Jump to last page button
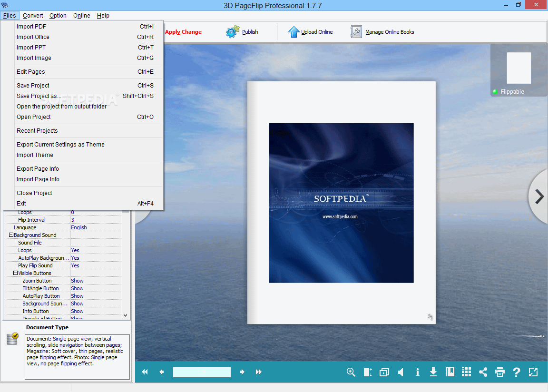This screenshot has width=548, height=392. click(259, 372)
